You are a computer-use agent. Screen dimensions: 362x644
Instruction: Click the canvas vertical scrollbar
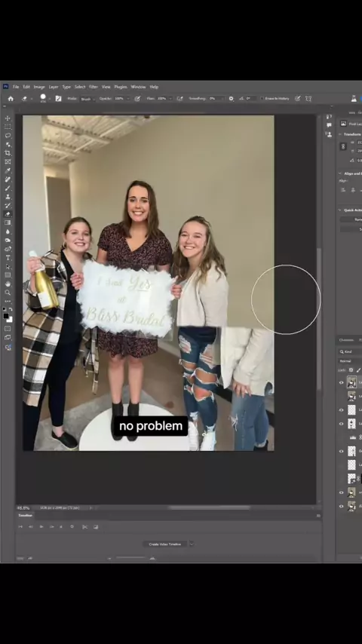[x=319, y=319]
